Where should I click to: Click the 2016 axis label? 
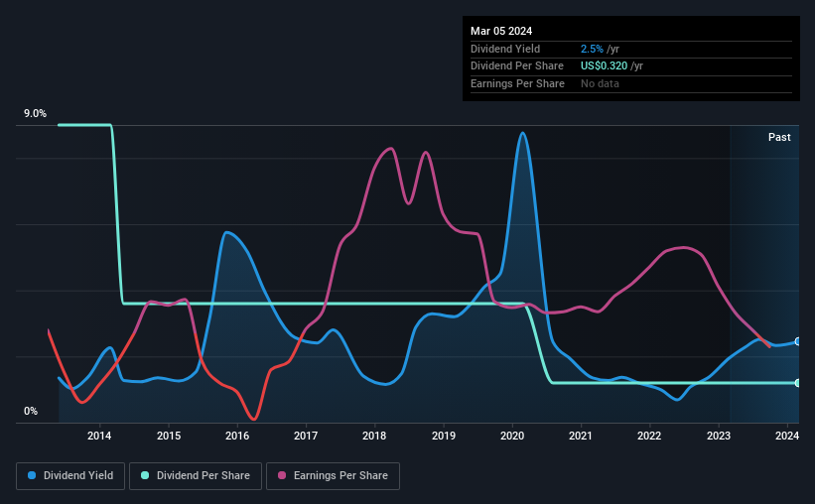pyautogui.click(x=237, y=436)
